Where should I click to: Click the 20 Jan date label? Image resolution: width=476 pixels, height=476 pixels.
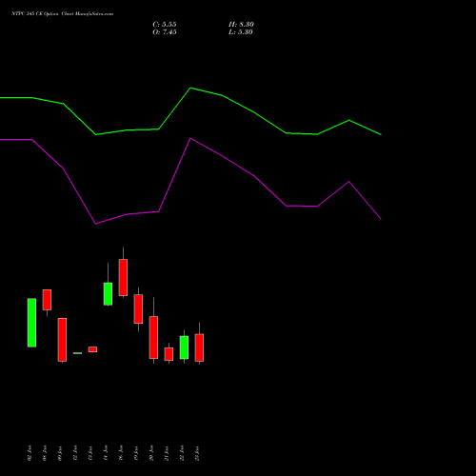(151, 453)
